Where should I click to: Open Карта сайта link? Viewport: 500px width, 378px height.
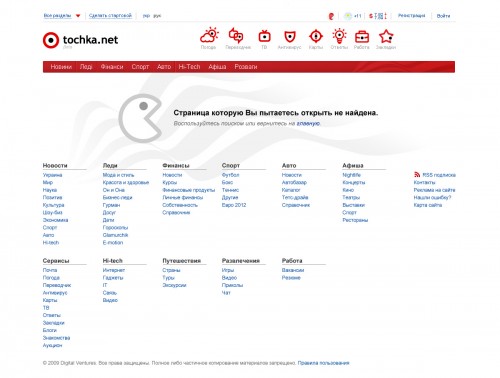coord(428,205)
